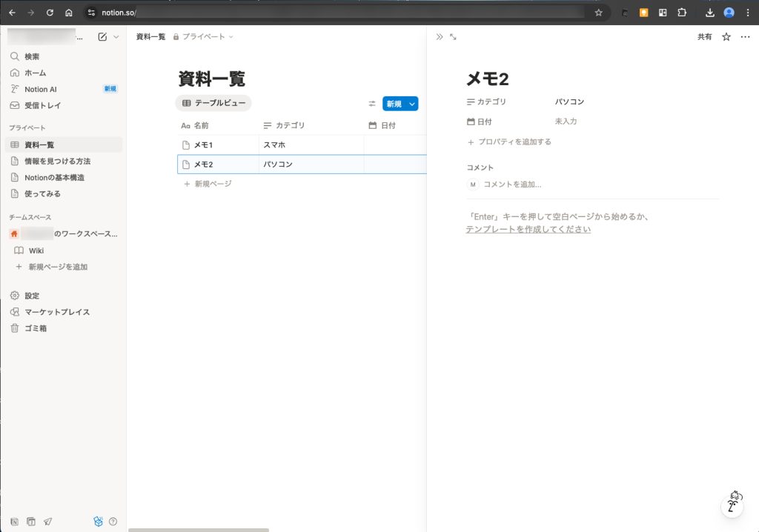Screen dimensions: 759x532
Task: Edit the パソコン value in side panel
Action: [x=569, y=102]
